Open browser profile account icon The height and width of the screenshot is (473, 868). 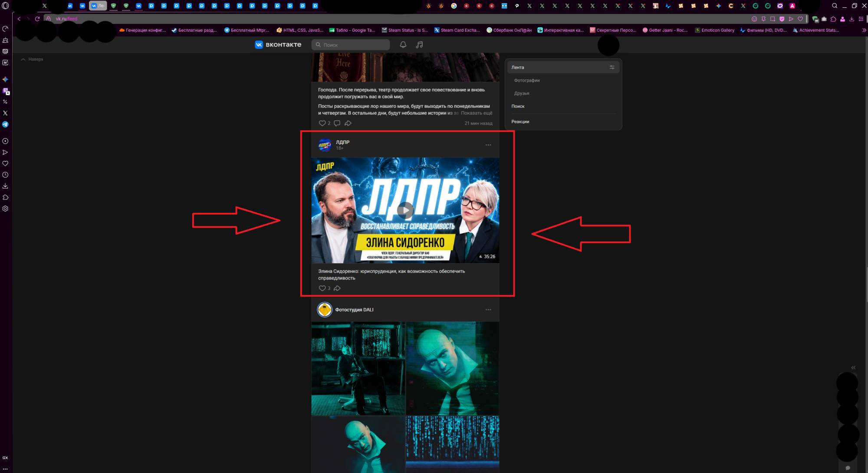pos(842,19)
